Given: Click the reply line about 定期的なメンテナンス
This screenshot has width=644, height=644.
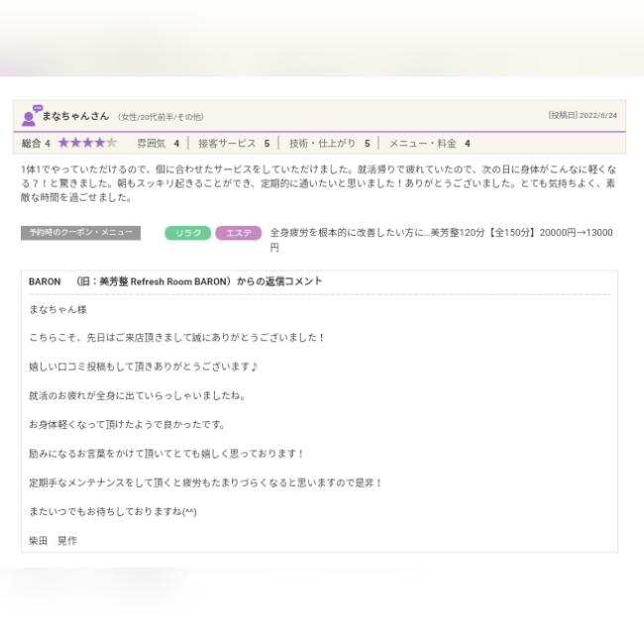Looking at the screenshot, I should 206,483.
